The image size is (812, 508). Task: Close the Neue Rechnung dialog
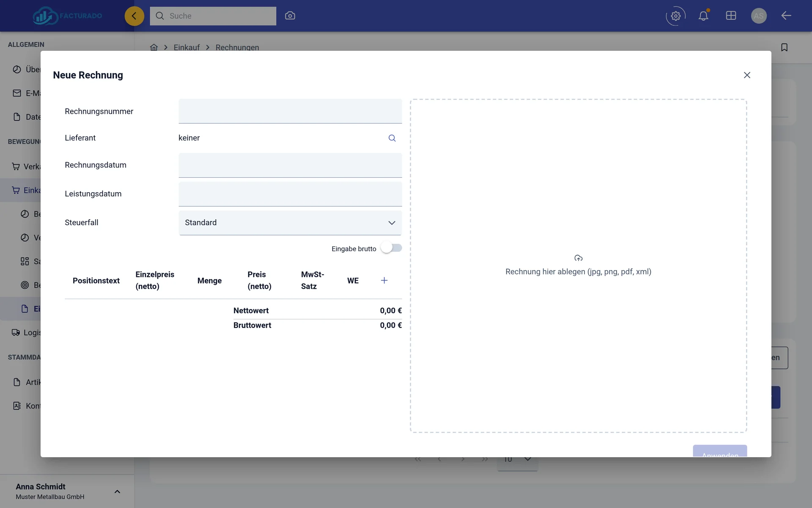tap(747, 75)
